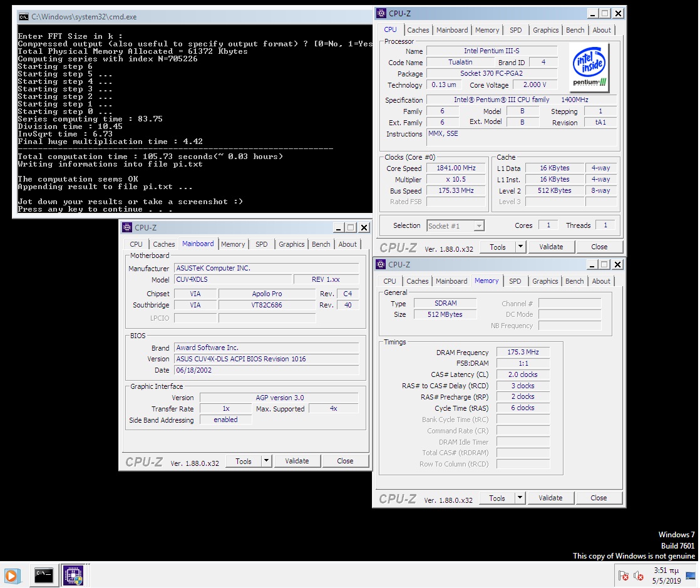Switch to CPU tab in the Memory window
The height and width of the screenshot is (588, 700).
click(x=389, y=281)
